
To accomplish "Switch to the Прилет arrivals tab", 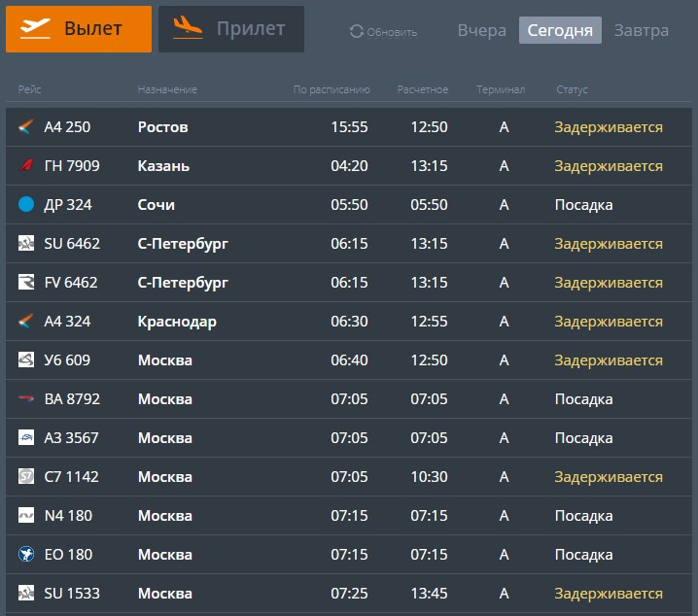I will pos(231,29).
